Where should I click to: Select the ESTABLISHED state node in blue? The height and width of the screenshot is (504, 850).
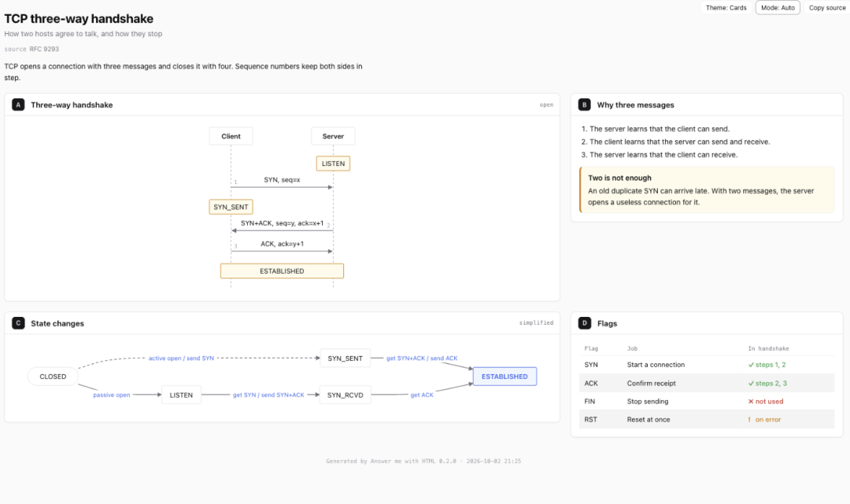click(x=504, y=377)
